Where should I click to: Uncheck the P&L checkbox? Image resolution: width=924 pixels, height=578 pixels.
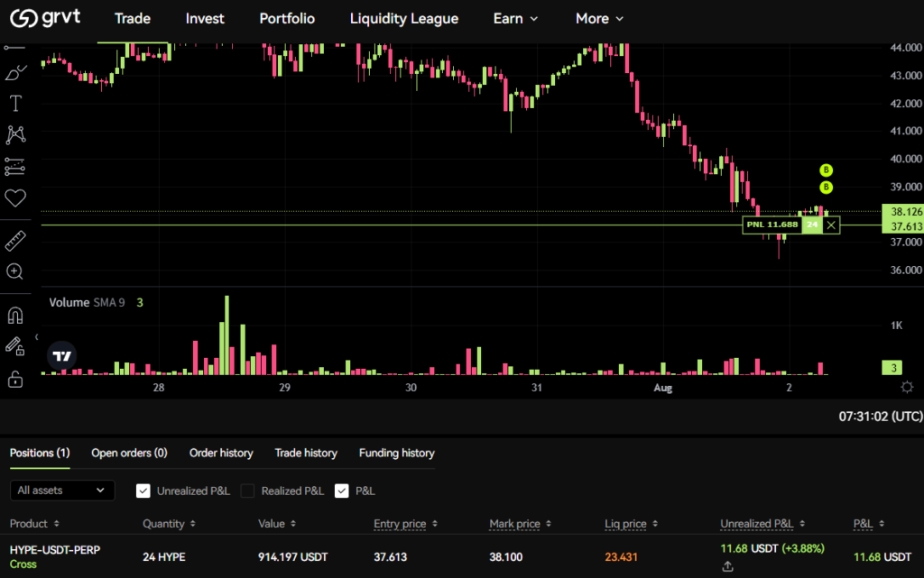342,491
